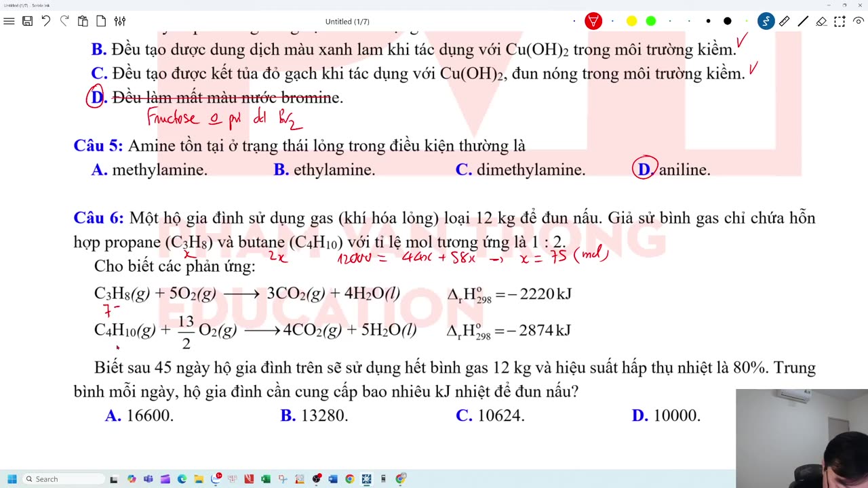Click answer B. 13280
The image size is (868, 488).
coord(314,415)
